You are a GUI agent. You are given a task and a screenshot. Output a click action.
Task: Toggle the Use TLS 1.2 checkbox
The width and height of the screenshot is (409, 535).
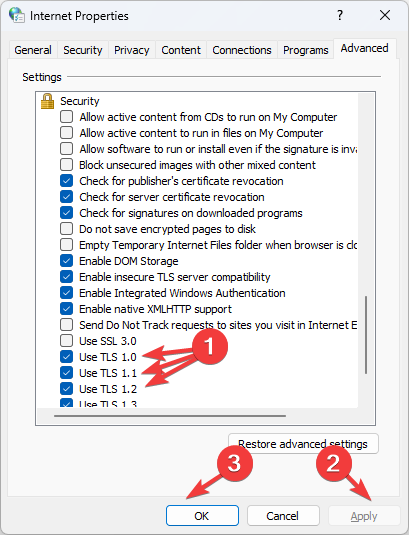pyautogui.click(x=67, y=389)
